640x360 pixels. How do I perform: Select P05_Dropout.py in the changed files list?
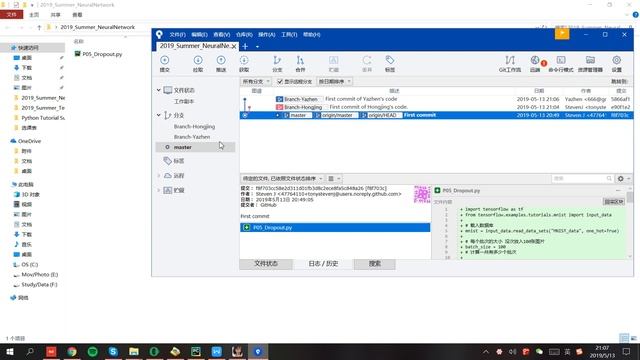(335, 227)
